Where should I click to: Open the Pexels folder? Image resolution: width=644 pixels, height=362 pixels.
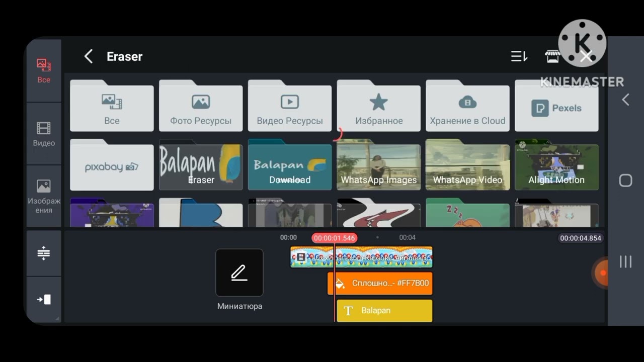coord(557,106)
